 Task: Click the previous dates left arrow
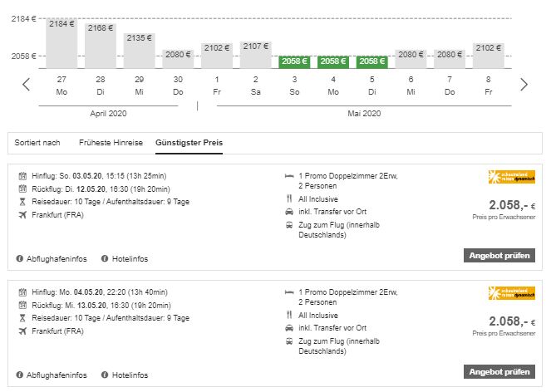pyautogui.click(x=26, y=84)
